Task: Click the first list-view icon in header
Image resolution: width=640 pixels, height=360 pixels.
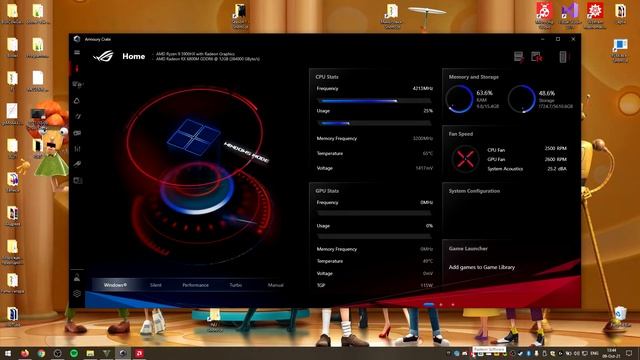Action: click(x=519, y=57)
